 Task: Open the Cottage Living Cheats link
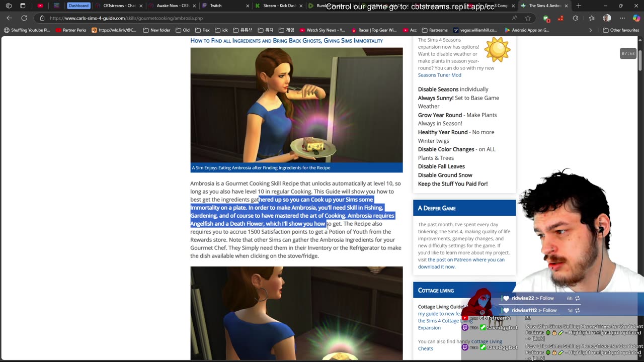tap(460, 345)
